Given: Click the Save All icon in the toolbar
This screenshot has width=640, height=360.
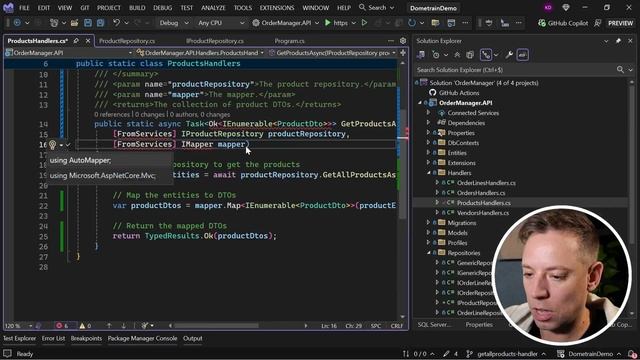Looking at the screenshot, I should [x=100, y=23].
